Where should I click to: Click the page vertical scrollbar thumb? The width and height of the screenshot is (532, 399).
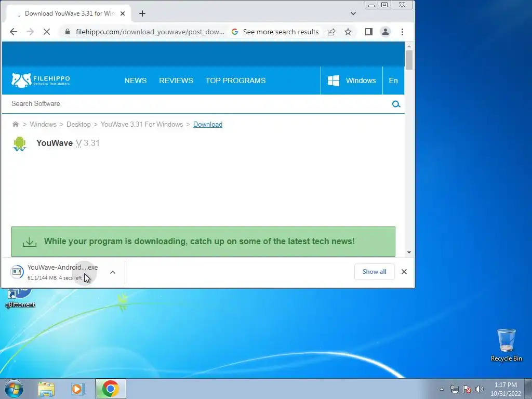pyautogui.click(x=409, y=60)
